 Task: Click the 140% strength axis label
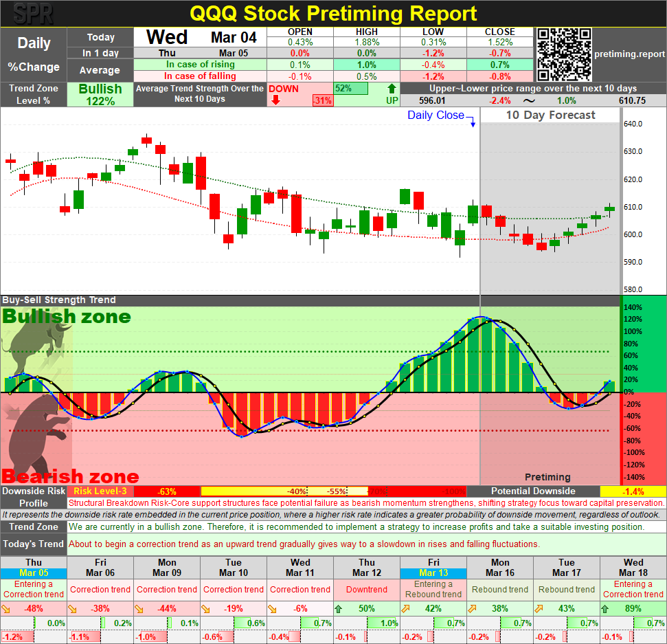click(x=633, y=307)
